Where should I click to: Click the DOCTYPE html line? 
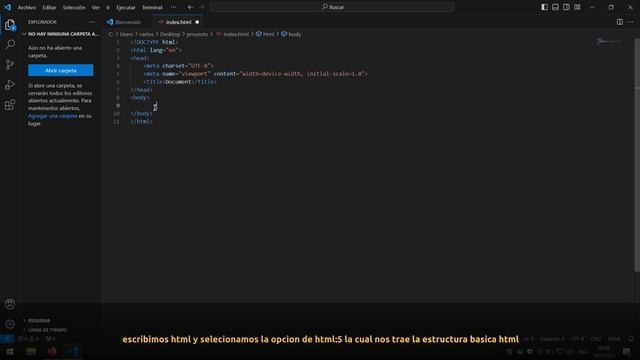tap(154, 42)
